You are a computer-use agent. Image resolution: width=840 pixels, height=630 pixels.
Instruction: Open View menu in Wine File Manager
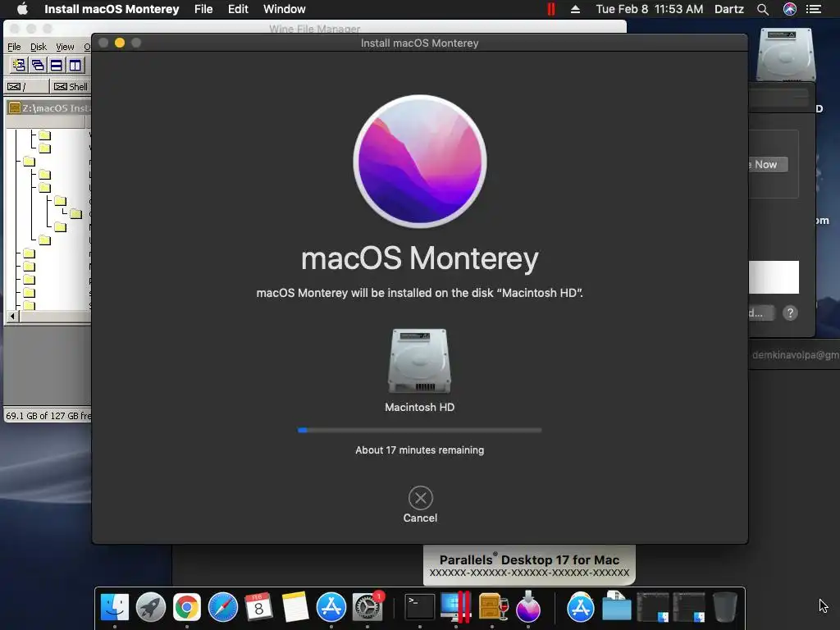(x=65, y=47)
